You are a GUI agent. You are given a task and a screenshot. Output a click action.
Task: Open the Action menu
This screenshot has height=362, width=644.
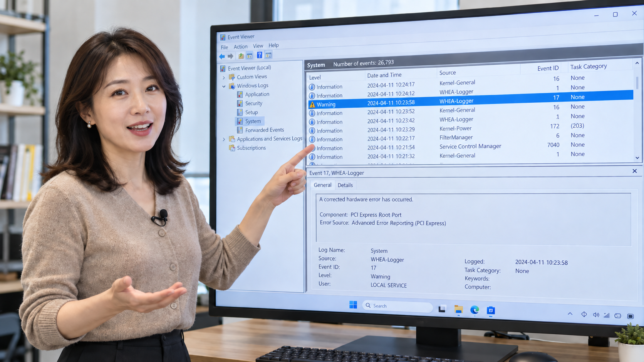click(241, 47)
